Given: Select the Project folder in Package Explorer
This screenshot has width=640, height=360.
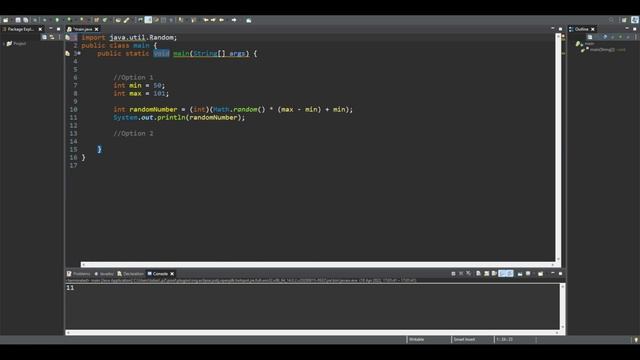Looking at the screenshot, I should [16, 44].
